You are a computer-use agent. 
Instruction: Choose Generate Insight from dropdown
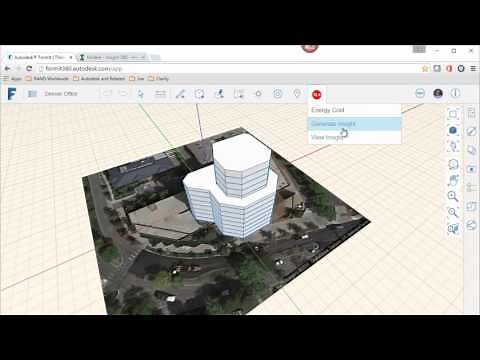[x=354, y=124]
